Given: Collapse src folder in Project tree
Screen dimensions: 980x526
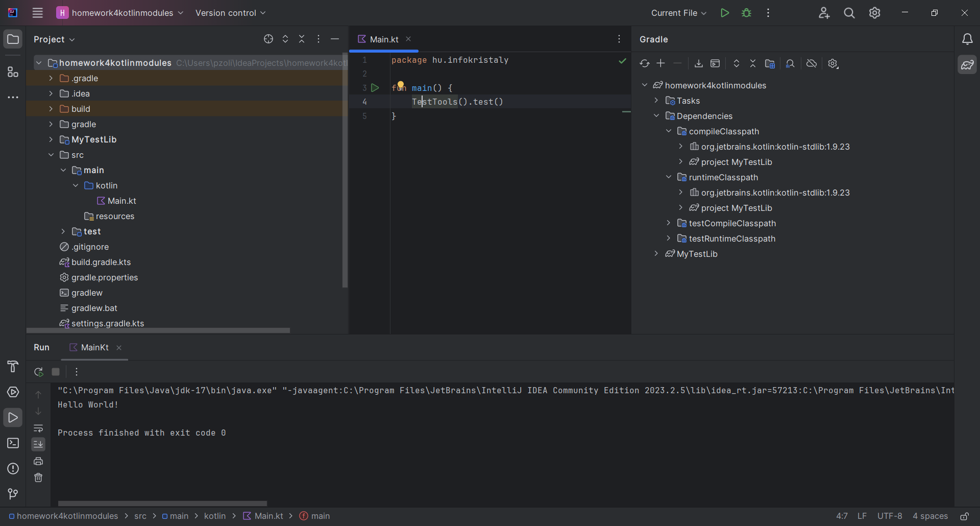Looking at the screenshot, I should [51, 155].
